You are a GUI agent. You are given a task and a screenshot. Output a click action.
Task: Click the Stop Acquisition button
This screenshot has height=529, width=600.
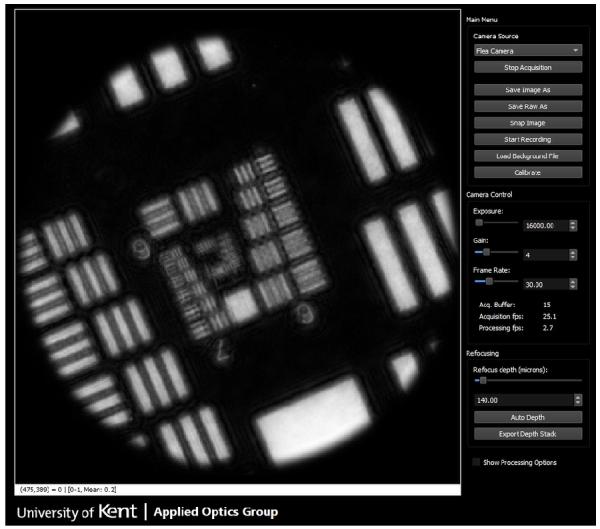[526, 67]
